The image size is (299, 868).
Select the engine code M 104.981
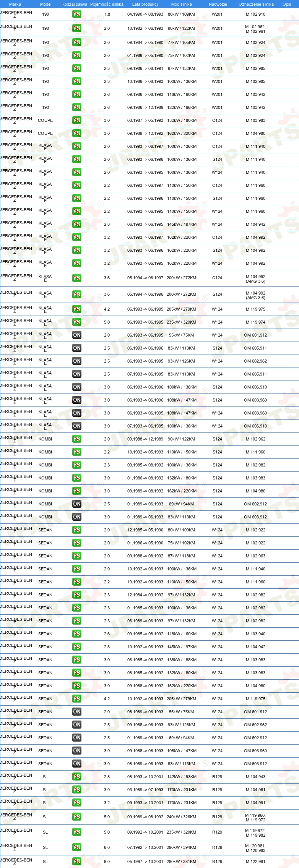tap(255, 790)
